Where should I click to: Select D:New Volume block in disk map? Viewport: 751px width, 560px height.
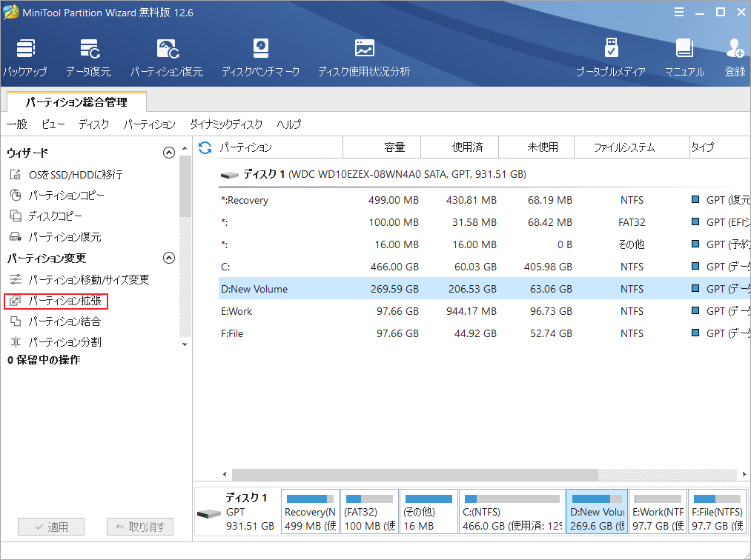point(597,511)
